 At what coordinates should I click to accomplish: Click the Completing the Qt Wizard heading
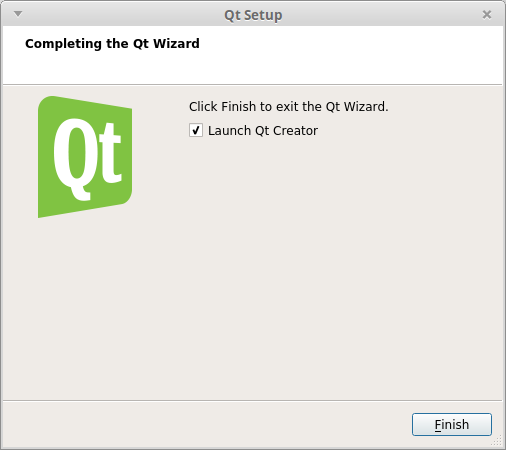112,44
